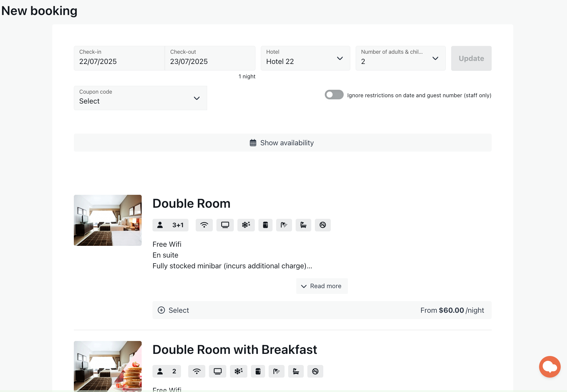Viewport: 567px width, 392px height.
Task: Click the Check-out date field
Action: (x=210, y=58)
